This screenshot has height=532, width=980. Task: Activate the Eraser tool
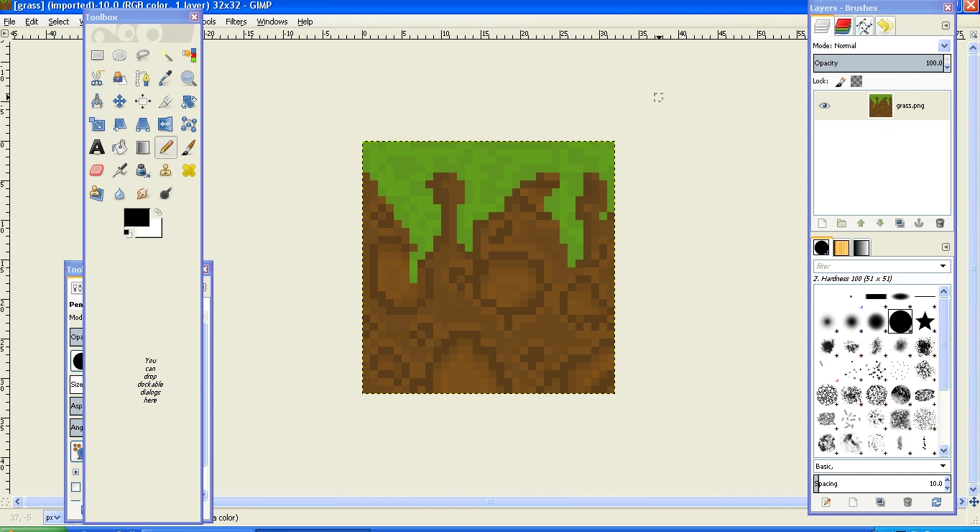(97, 170)
